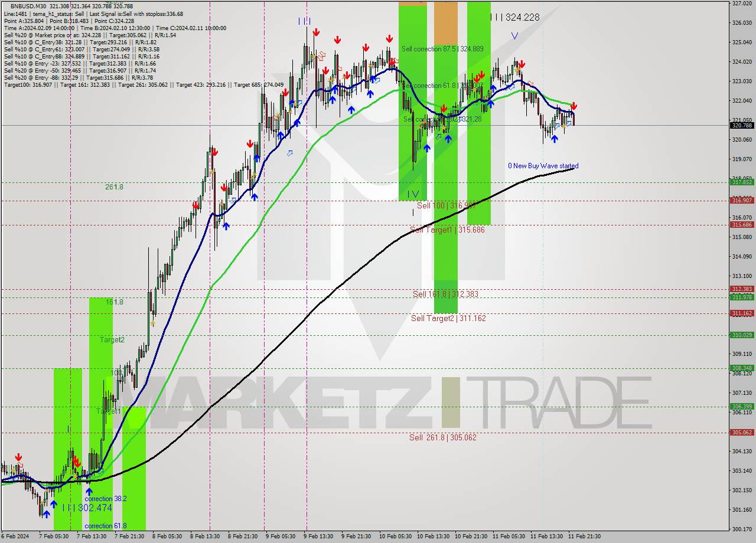Select the 'Sell 261.8 | 305.062' chart label
The image size is (756, 543).
click(x=443, y=437)
